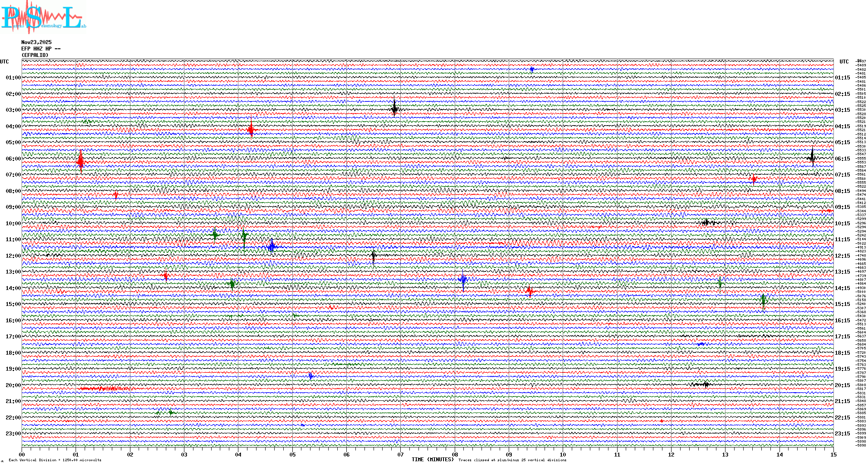Click the large red spike near 06:00
Screen dimensions: 868x466
(81, 161)
